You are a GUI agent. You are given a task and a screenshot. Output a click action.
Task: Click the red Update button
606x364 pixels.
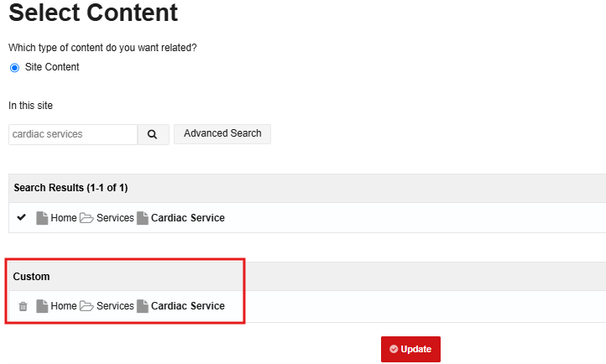(410, 349)
